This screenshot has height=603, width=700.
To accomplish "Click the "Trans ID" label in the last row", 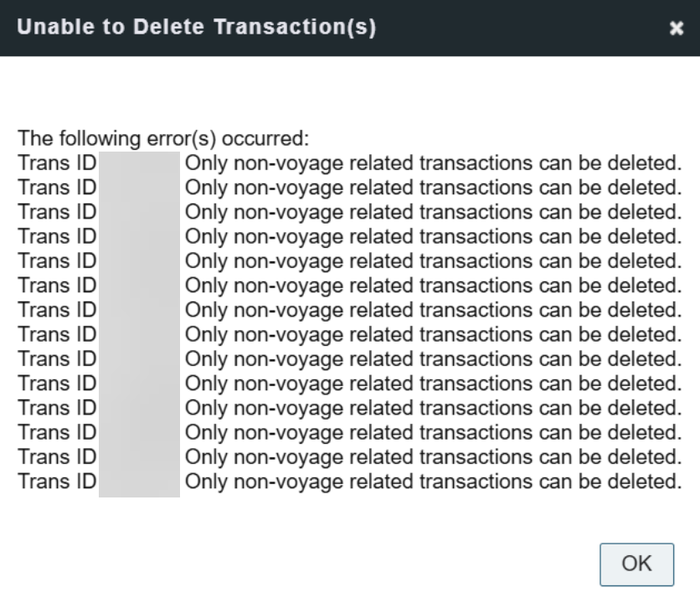I will click(58, 482).
